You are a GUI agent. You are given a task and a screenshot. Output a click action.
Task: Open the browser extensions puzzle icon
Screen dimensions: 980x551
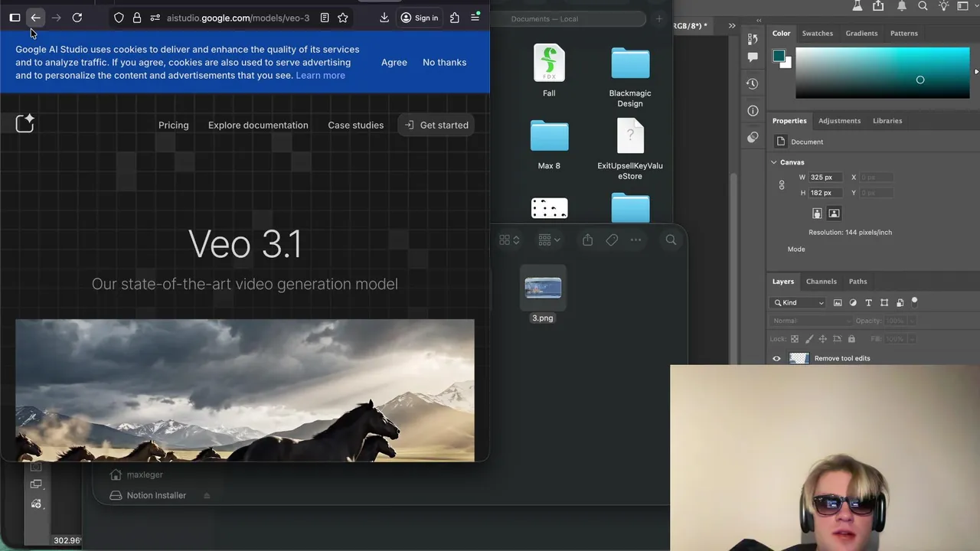click(x=455, y=18)
